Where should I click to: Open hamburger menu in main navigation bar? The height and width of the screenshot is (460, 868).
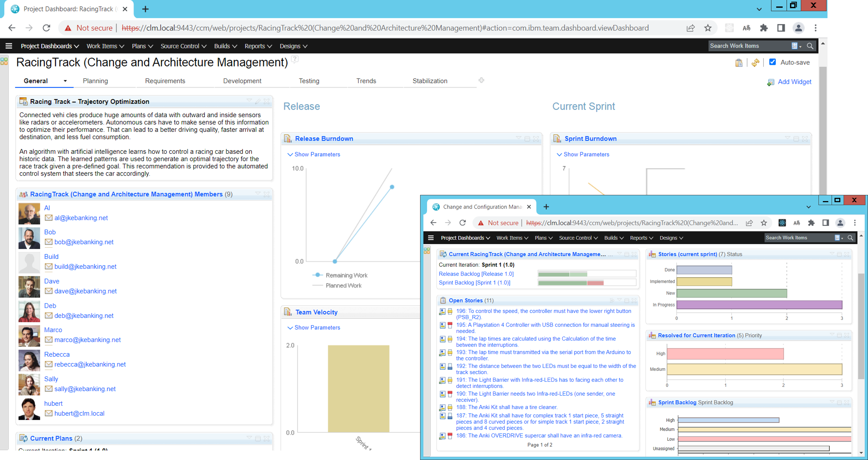tap(9, 46)
